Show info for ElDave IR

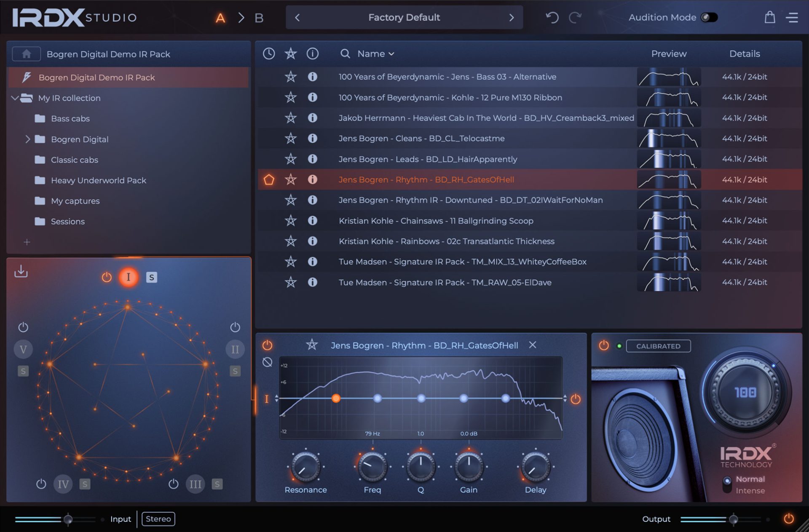pyautogui.click(x=313, y=282)
